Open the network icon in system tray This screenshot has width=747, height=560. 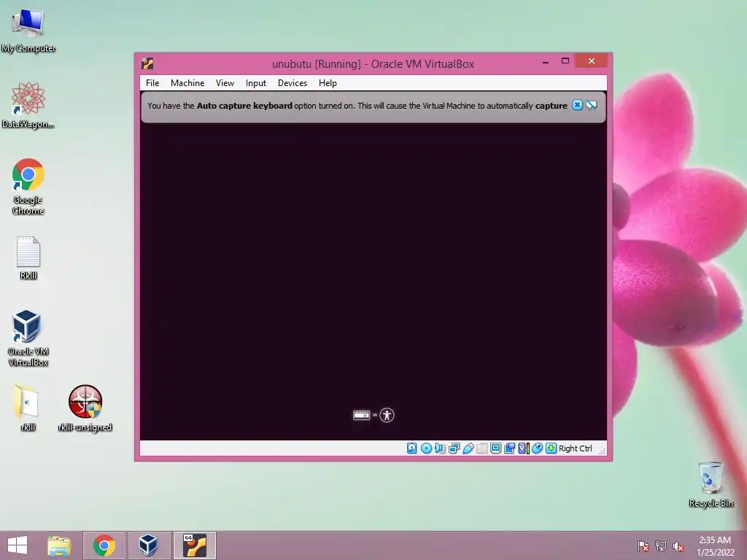pos(661,546)
